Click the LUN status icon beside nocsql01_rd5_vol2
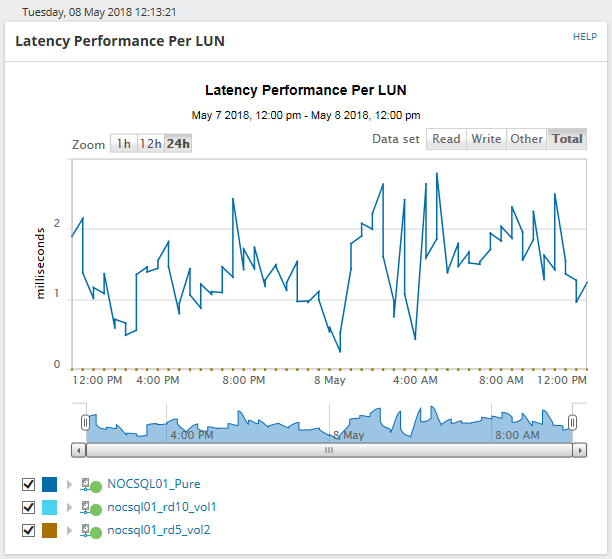The height and width of the screenshot is (559, 612). [91, 531]
